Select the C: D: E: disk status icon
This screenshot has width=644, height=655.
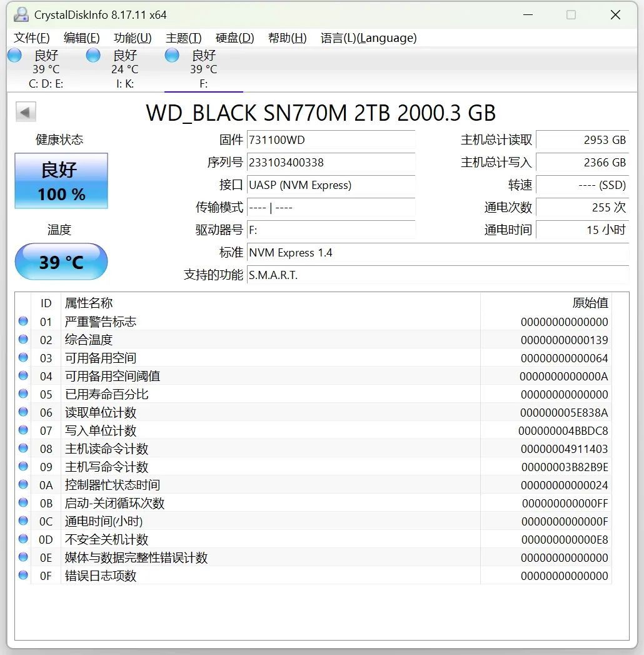[x=14, y=55]
